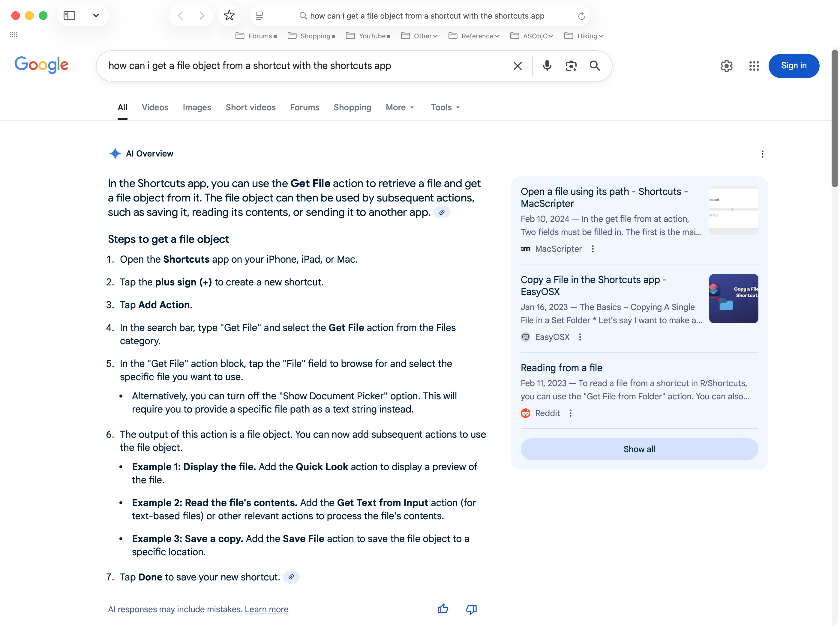Screen dimensions: 840x629
Task: Expand the Reference bookmarks folder
Action: (474, 36)
